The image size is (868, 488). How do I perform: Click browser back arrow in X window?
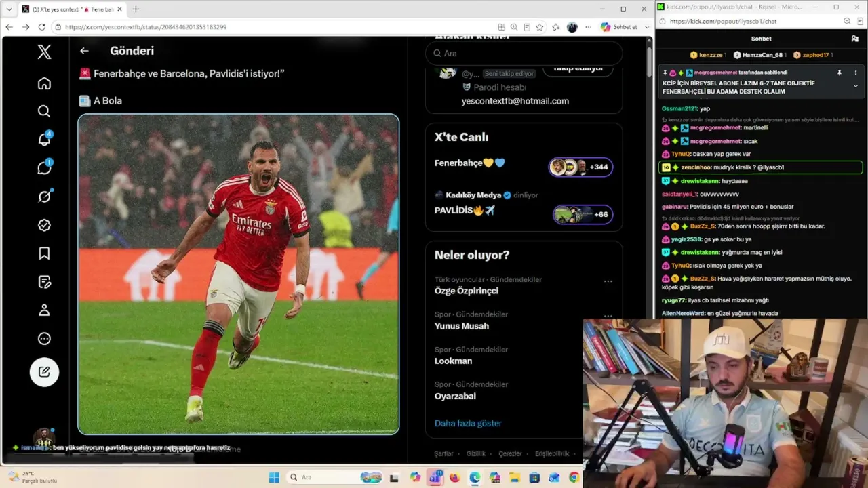pyautogui.click(x=9, y=27)
